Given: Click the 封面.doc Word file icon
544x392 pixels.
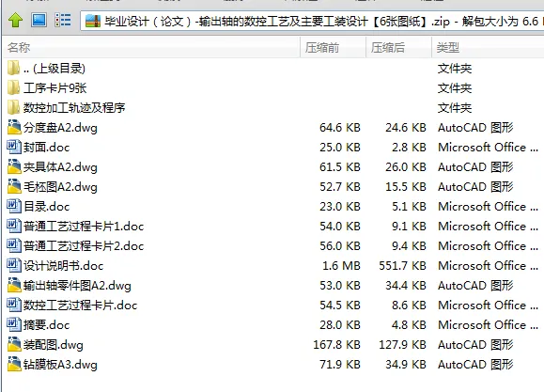Looking at the screenshot, I should 14,147.
